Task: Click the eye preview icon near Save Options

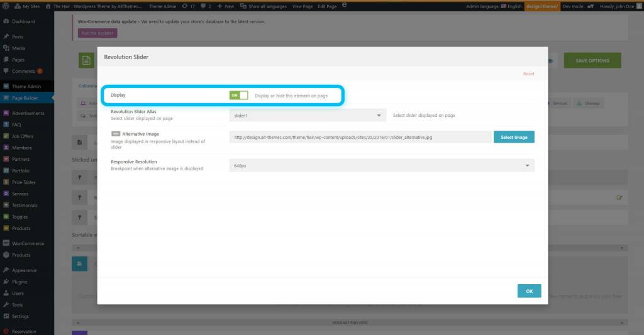Action: pos(550,61)
